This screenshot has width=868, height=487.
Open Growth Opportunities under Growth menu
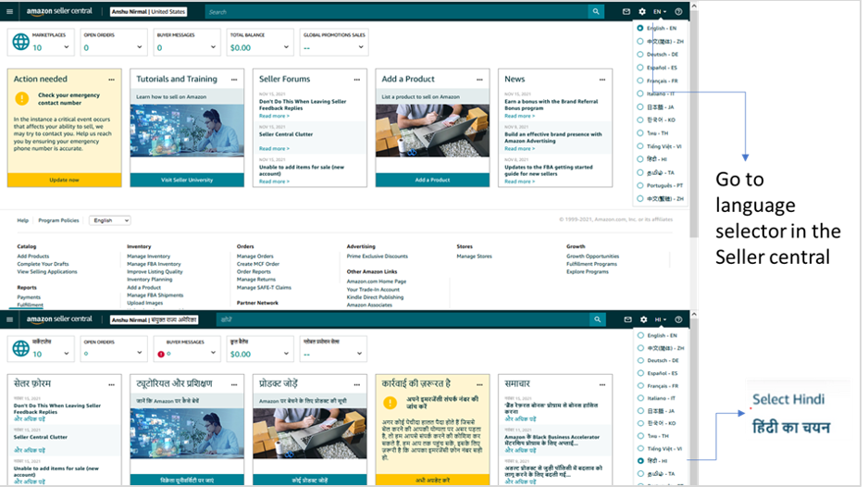(592, 256)
